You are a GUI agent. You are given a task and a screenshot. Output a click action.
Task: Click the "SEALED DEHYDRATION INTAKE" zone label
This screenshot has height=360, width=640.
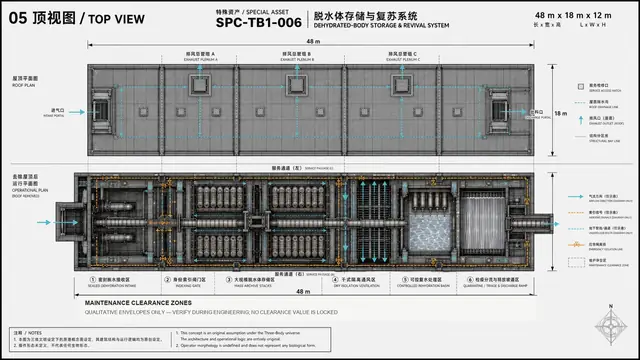[x=112, y=286]
